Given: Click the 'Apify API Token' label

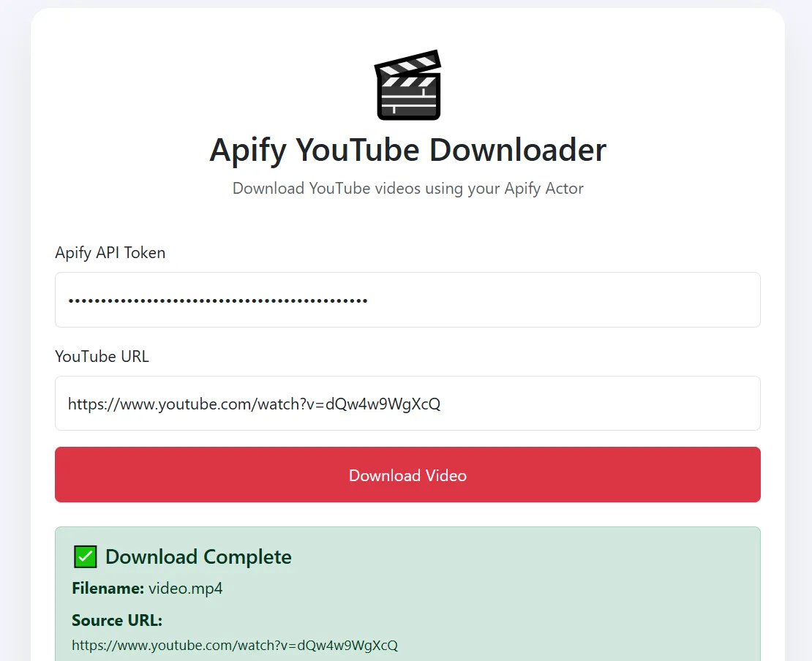Looking at the screenshot, I should click(110, 252).
